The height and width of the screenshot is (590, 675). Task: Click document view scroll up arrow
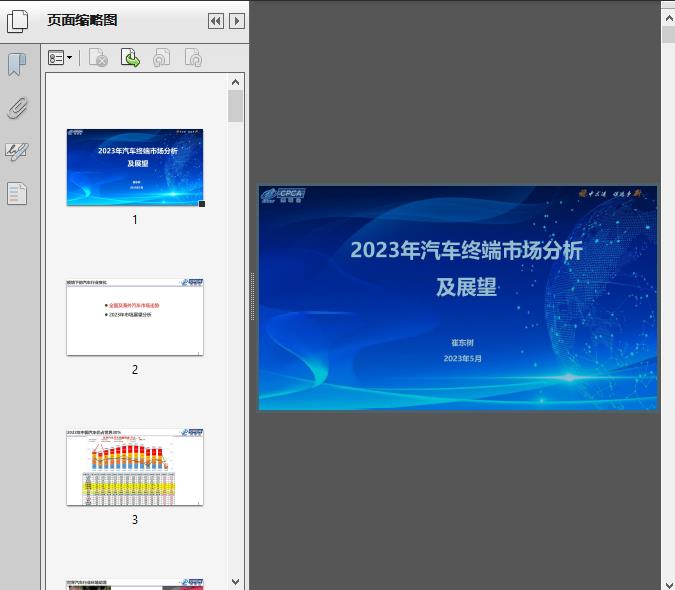coord(669,19)
